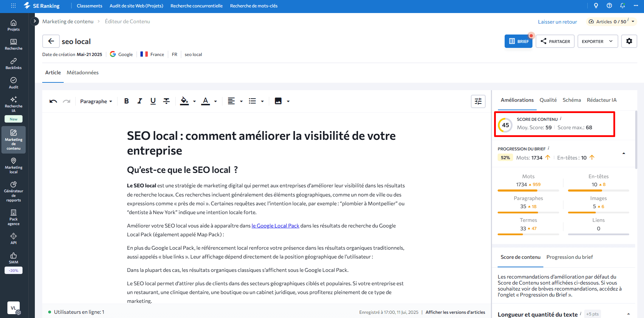Click Laisser un retour link
The height and width of the screenshot is (318, 644).
(x=557, y=22)
